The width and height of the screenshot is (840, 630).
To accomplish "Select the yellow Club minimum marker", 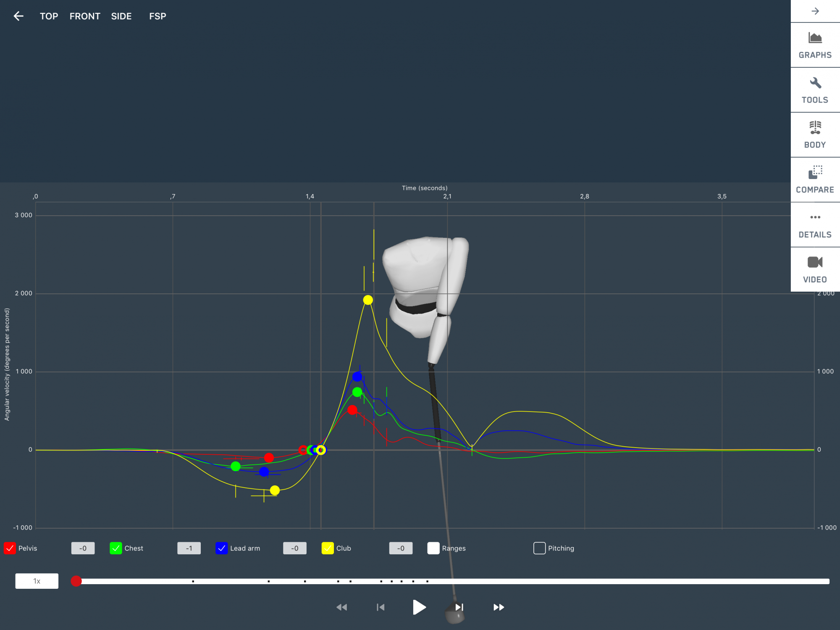I will coord(275,490).
